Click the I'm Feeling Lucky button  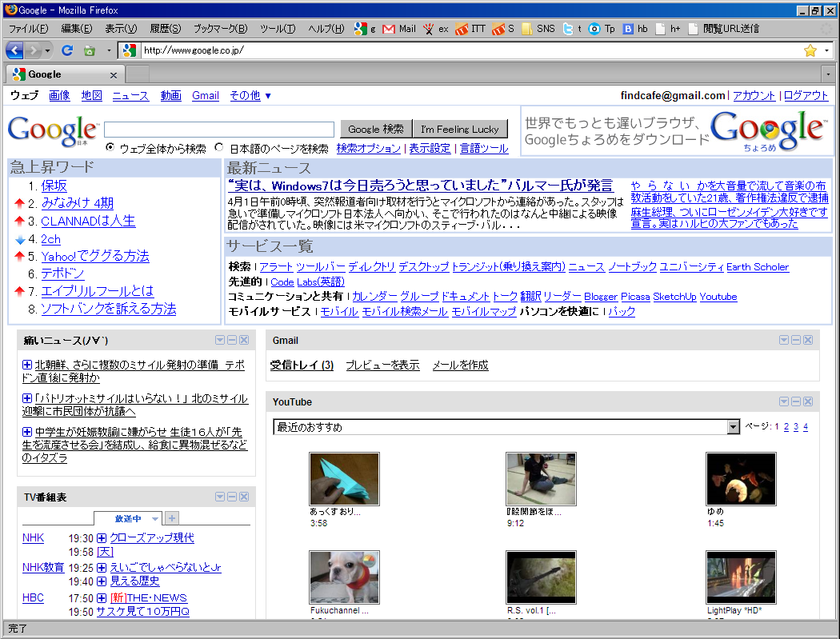pyautogui.click(x=460, y=129)
